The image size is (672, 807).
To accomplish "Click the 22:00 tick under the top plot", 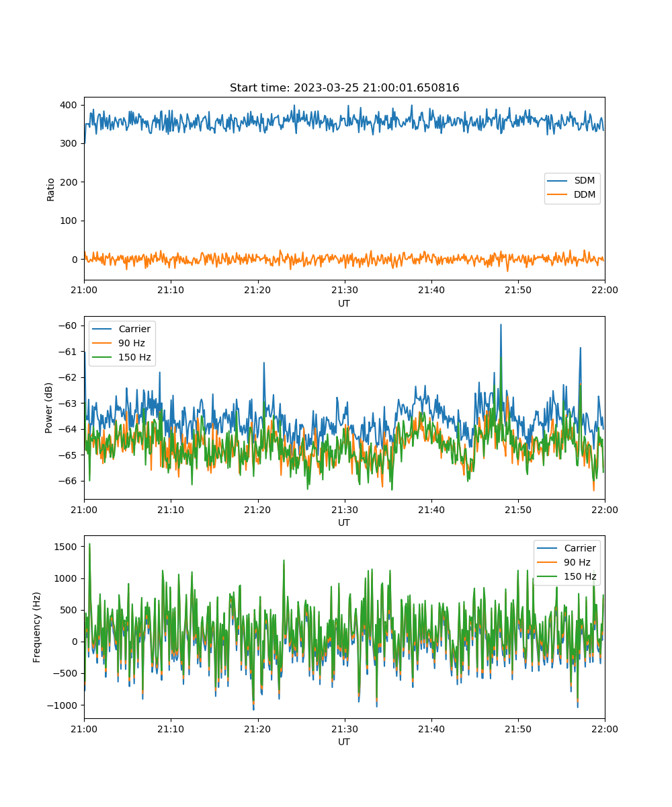I will coord(605,290).
